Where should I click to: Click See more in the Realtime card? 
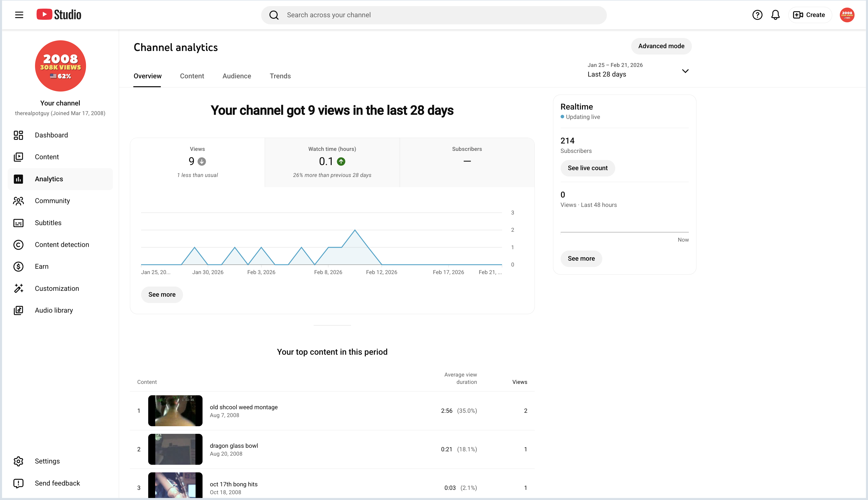tap(581, 259)
